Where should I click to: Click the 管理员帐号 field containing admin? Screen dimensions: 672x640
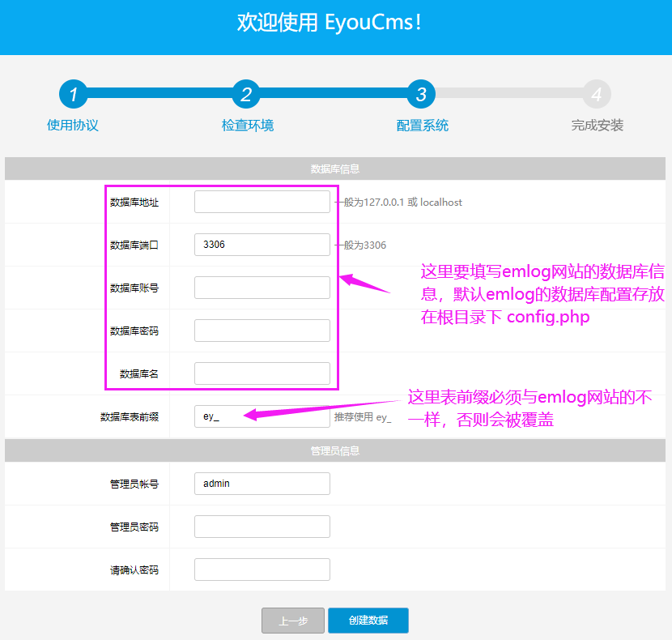[262, 484]
